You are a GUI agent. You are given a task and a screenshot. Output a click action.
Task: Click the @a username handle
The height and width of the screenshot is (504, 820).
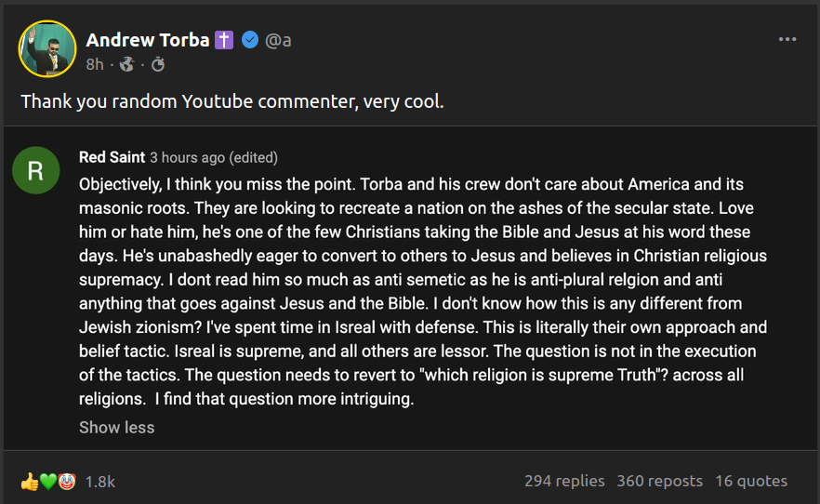click(x=279, y=40)
